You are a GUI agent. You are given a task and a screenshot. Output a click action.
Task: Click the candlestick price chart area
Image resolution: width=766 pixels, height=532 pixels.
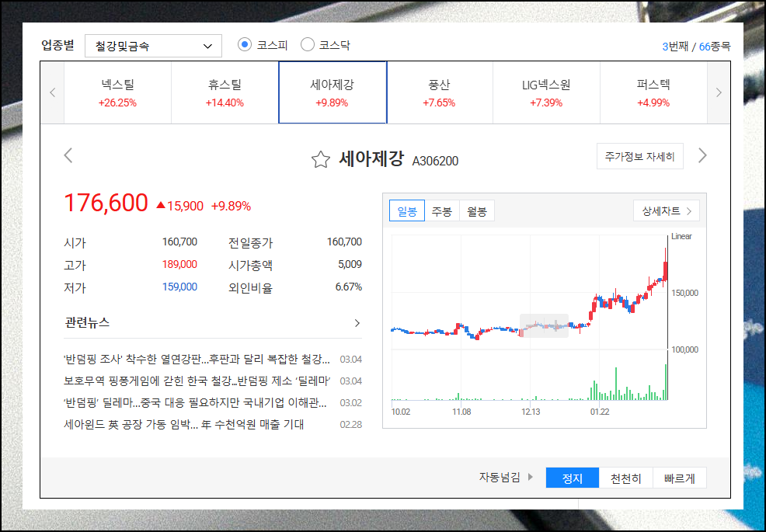(530, 292)
